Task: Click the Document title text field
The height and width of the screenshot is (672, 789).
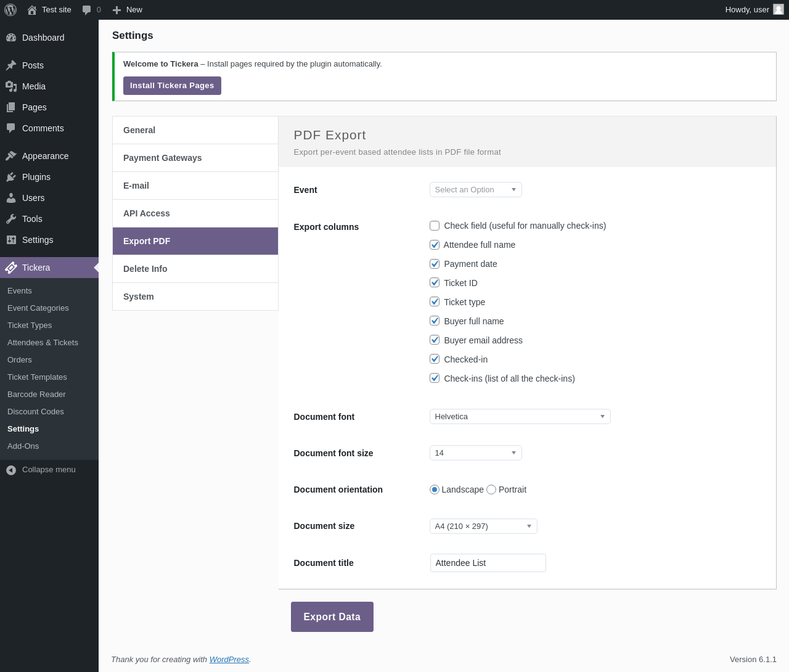Action: [488, 563]
